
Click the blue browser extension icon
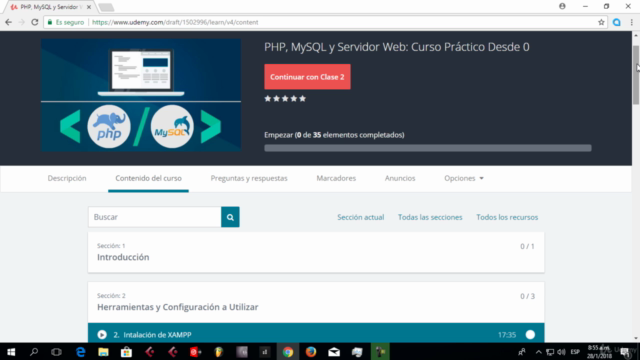tap(617, 22)
